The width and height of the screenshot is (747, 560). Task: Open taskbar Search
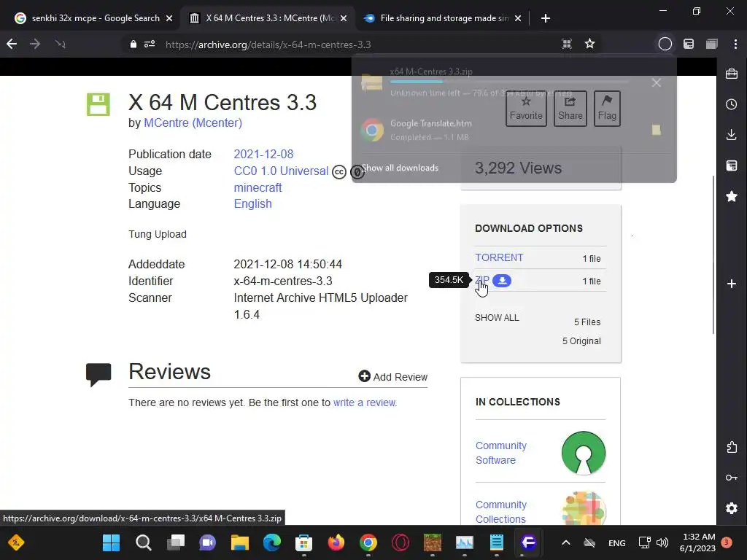pyautogui.click(x=144, y=542)
